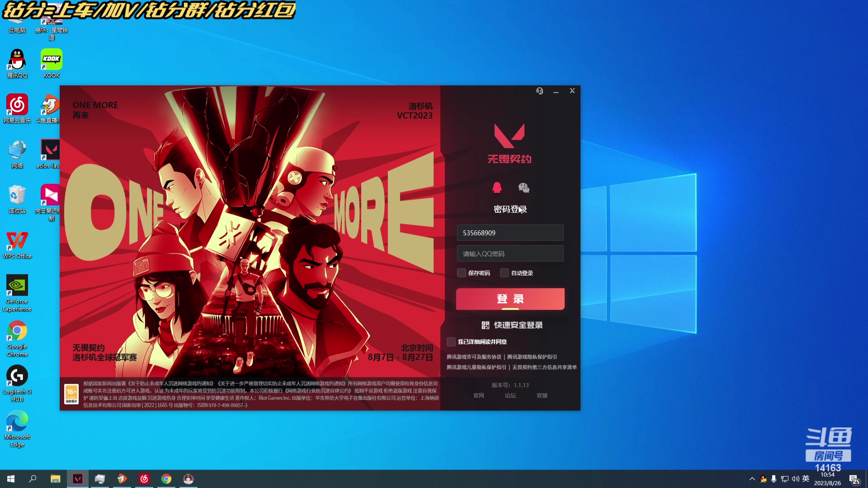
Task: Select the WeChat login icon
Action: pos(524,188)
